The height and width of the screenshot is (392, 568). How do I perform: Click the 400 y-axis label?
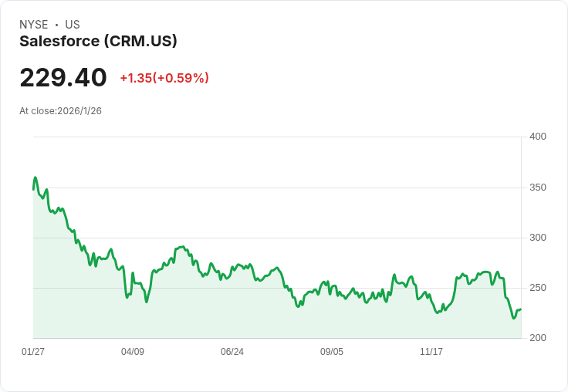pos(538,137)
